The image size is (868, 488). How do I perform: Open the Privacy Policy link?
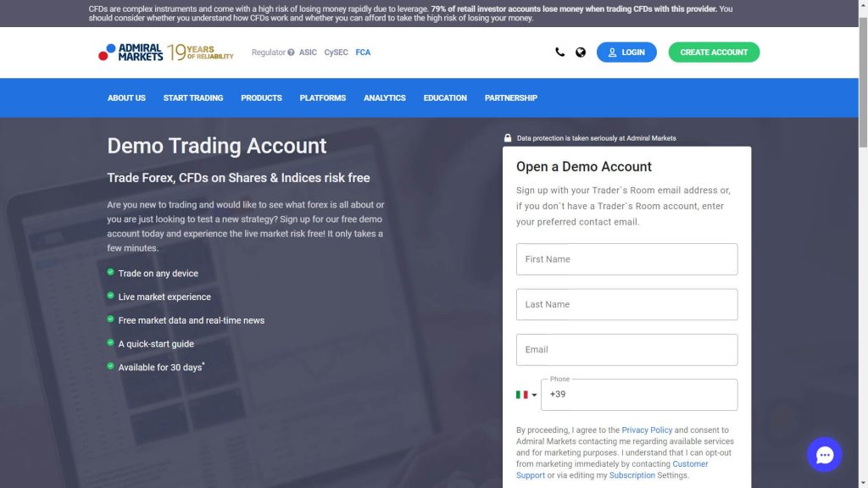(x=647, y=430)
